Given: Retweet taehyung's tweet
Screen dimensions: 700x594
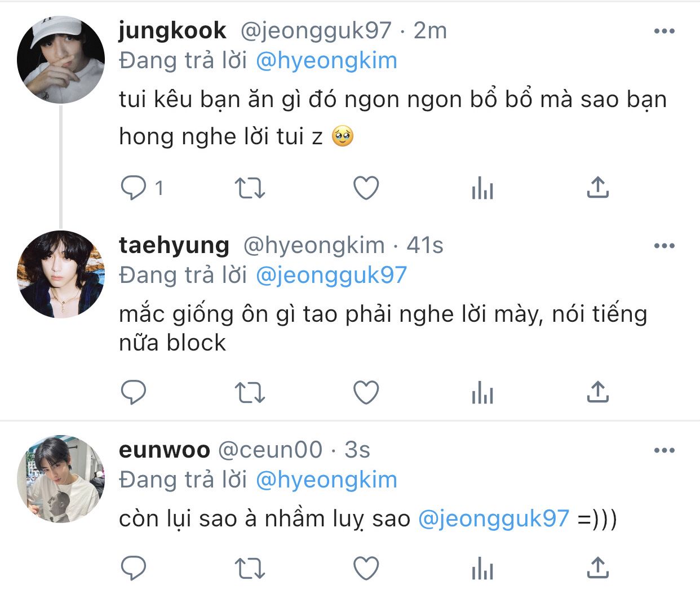Looking at the screenshot, I should click(249, 392).
